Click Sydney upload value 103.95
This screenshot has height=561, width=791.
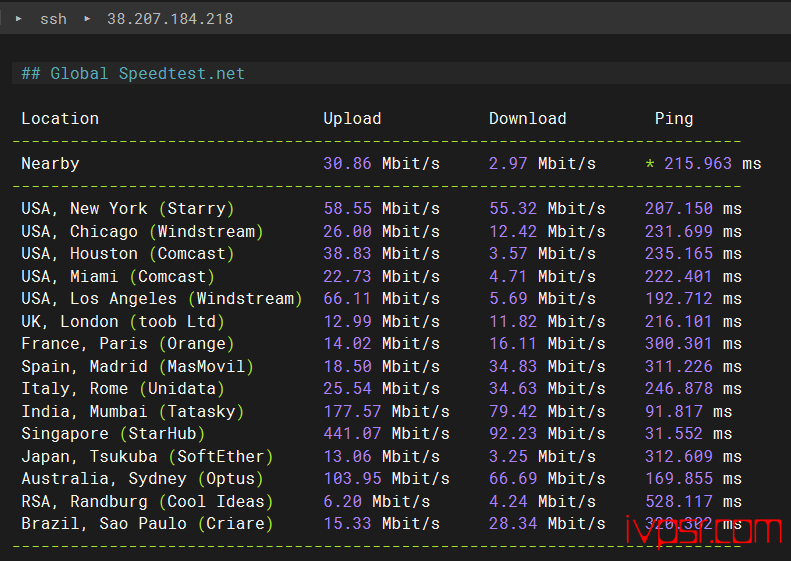(x=352, y=479)
